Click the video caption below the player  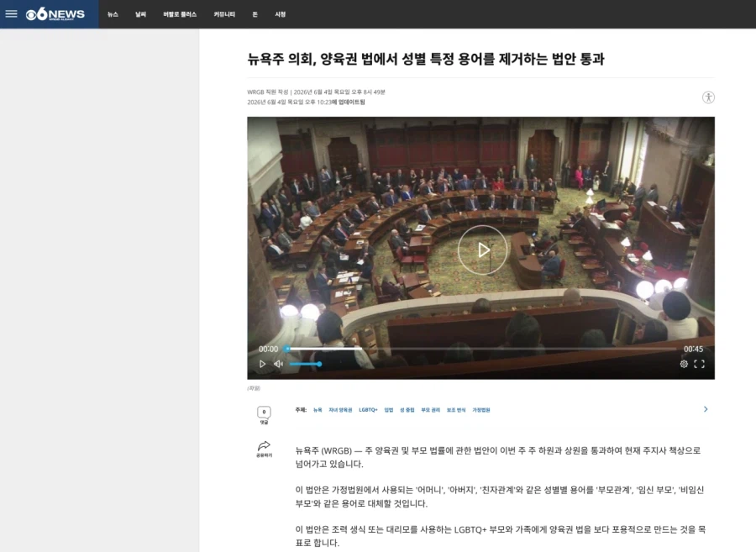(x=254, y=388)
